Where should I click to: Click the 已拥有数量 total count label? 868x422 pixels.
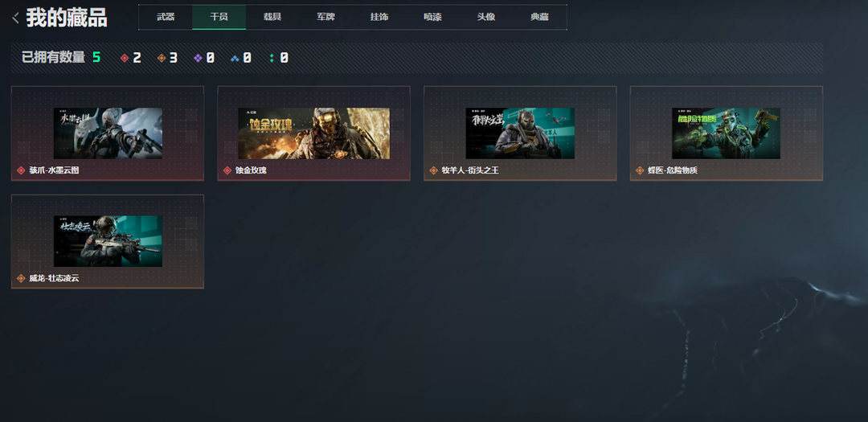click(x=53, y=57)
